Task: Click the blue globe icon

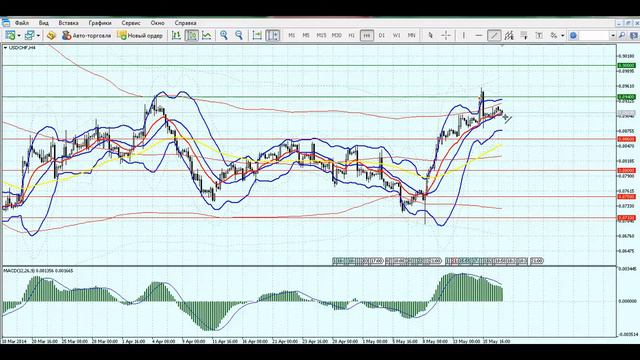Action: point(573,36)
